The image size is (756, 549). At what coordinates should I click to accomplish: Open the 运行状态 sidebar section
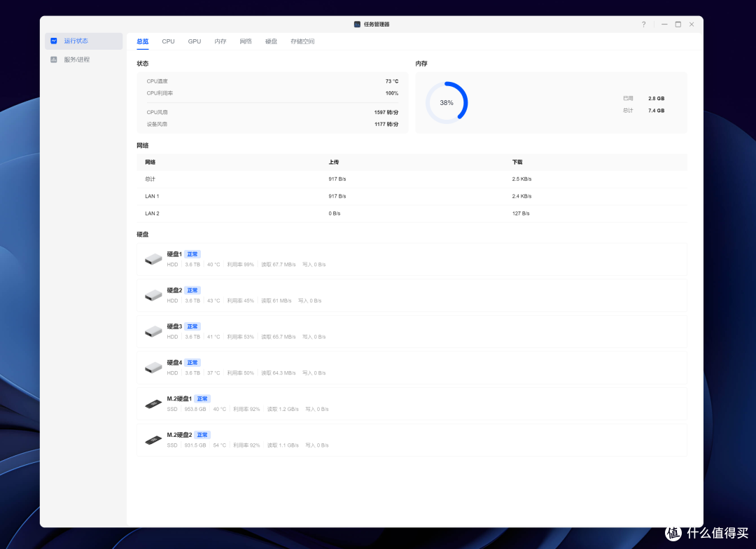coord(83,41)
